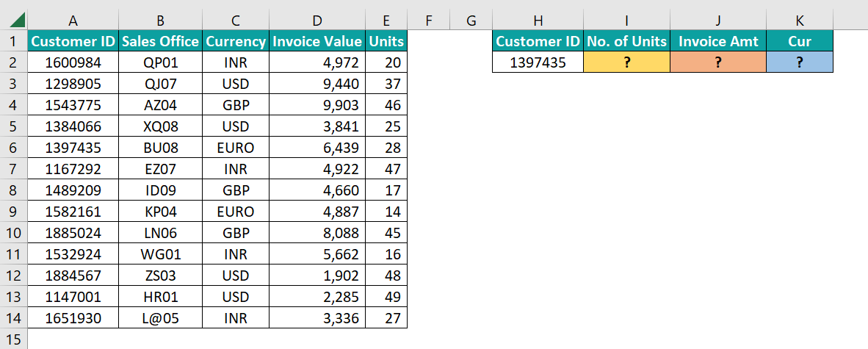Select row 15 header

(x=14, y=339)
